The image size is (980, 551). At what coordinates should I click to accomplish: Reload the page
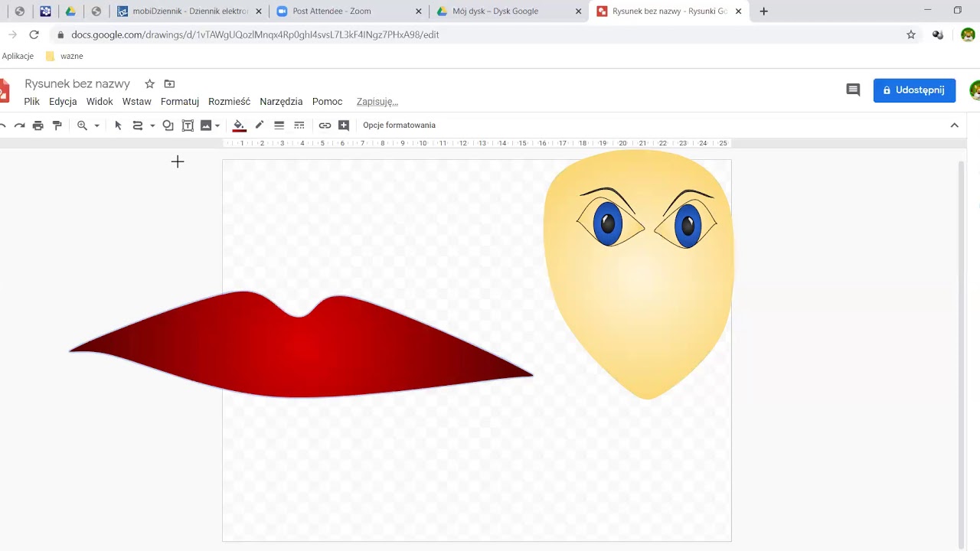(x=34, y=35)
